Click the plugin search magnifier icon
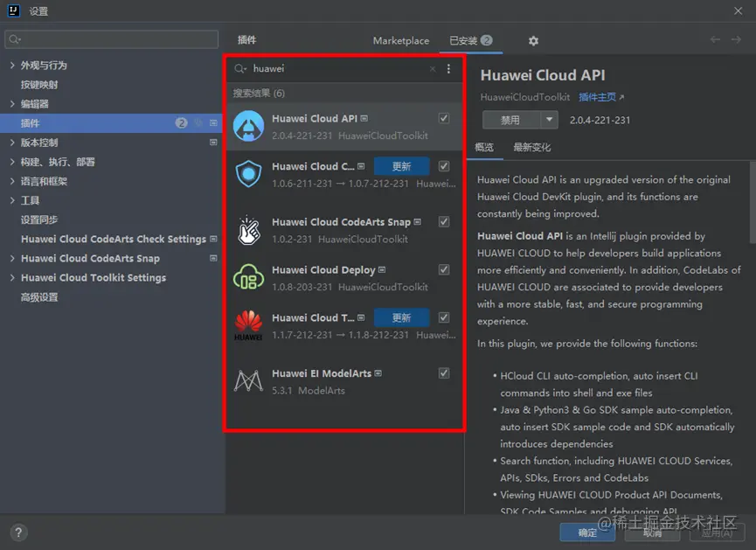This screenshot has width=756, height=550. pos(239,68)
